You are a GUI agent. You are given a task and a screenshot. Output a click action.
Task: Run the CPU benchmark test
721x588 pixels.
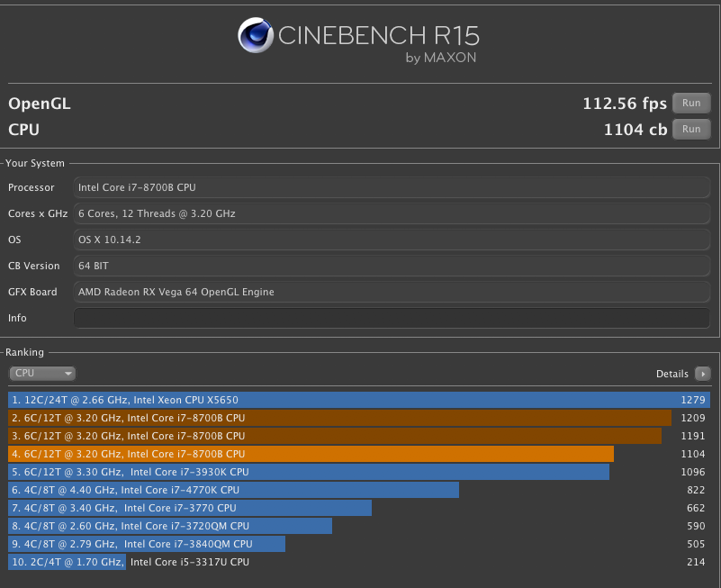tap(691, 130)
